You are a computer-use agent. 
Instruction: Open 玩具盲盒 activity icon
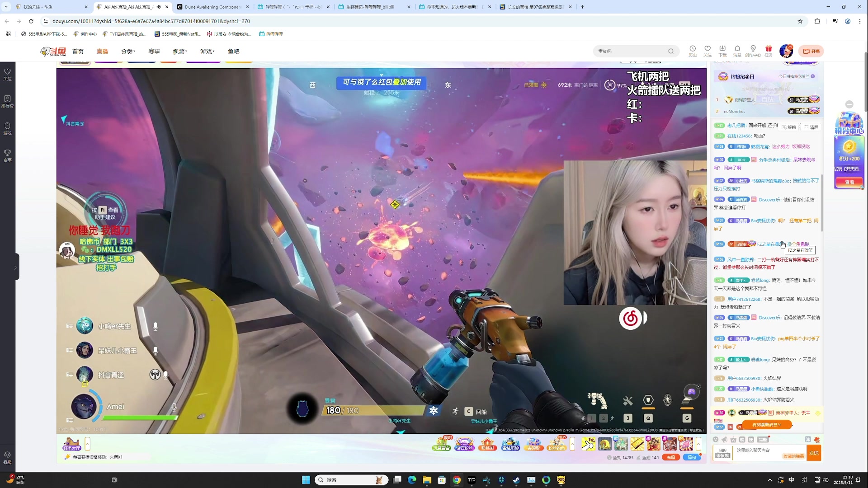[441, 444]
